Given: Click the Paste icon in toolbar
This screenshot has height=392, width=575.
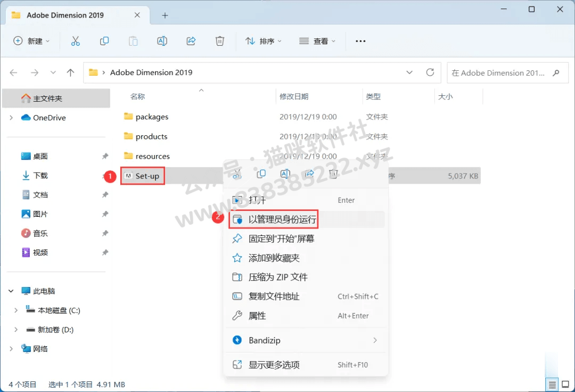Looking at the screenshot, I should (133, 41).
